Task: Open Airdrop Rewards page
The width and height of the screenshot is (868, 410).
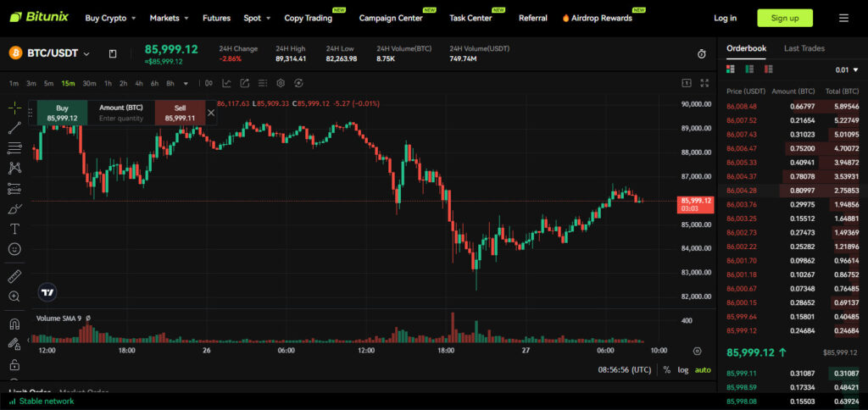Action: 598,19
